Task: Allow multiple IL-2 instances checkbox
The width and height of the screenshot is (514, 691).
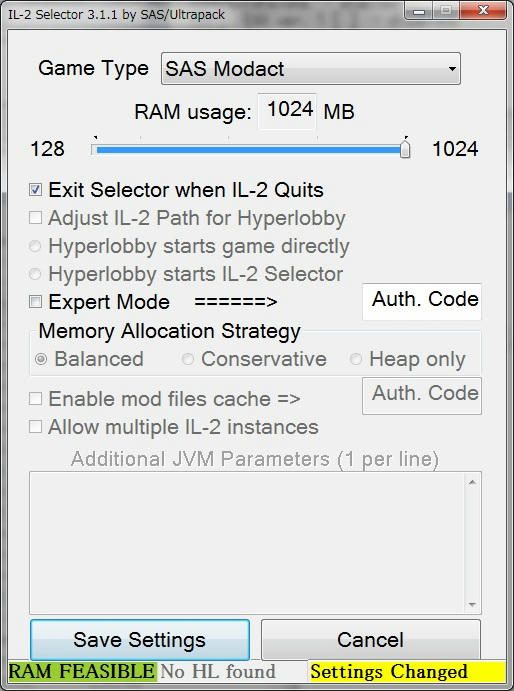Action: point(35,427)
